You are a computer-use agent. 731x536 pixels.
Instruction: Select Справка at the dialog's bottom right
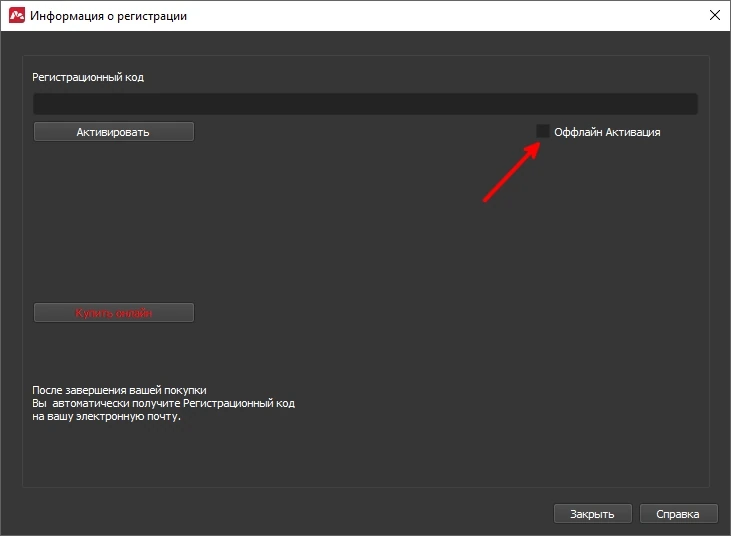click(678, 514)
